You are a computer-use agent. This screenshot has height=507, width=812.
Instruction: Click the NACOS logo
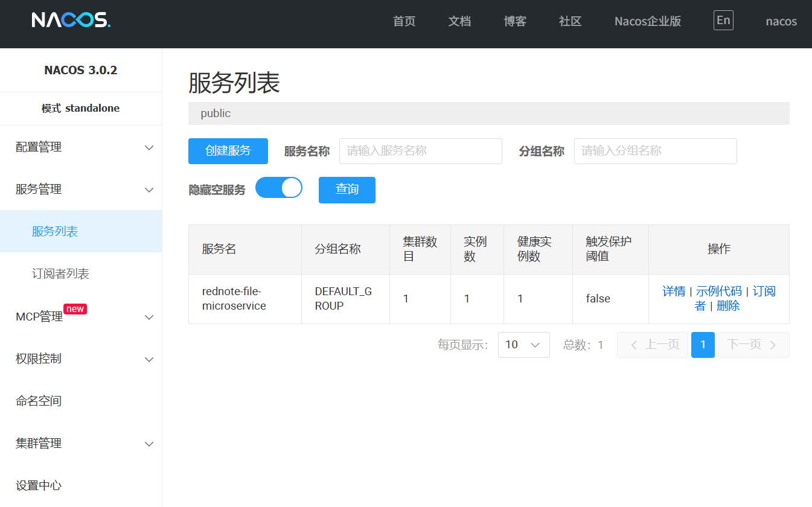(71, 21)
